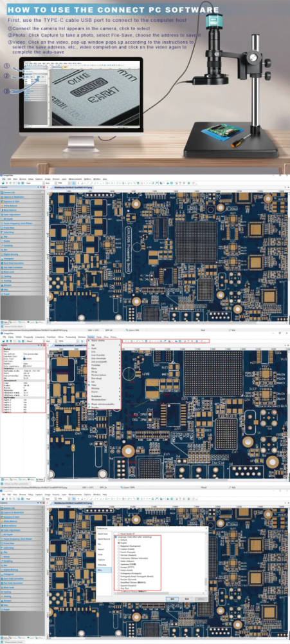Expand White Balance group in top screenshot
Image resolution: width=290 pixels, height=644 pixels.
point(22,206)
